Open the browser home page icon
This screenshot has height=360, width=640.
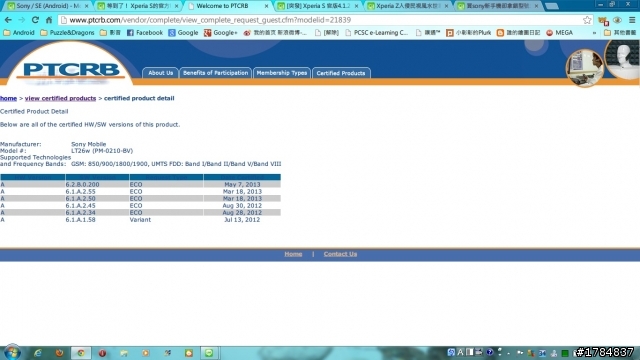click(49, 20)
